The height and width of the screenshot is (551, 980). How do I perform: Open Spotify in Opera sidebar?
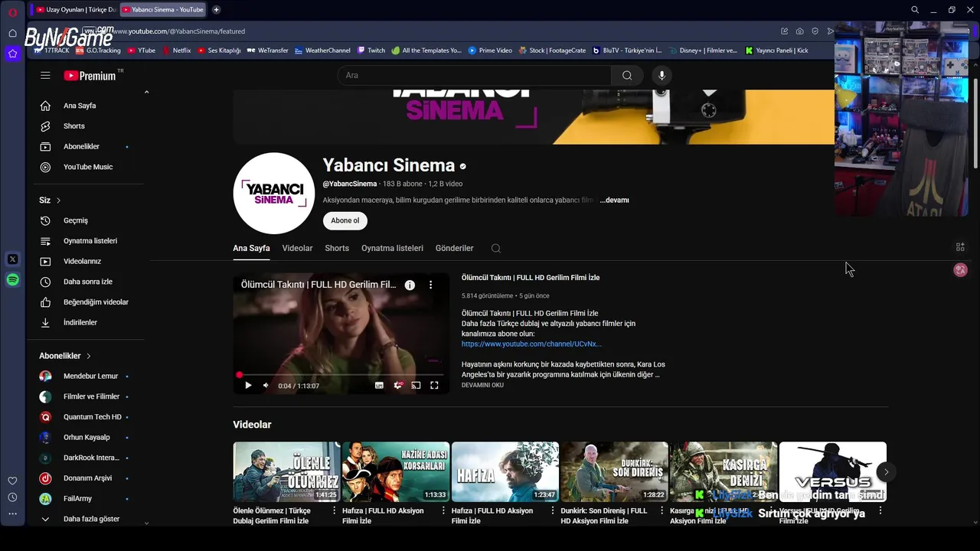pos(12,280)
